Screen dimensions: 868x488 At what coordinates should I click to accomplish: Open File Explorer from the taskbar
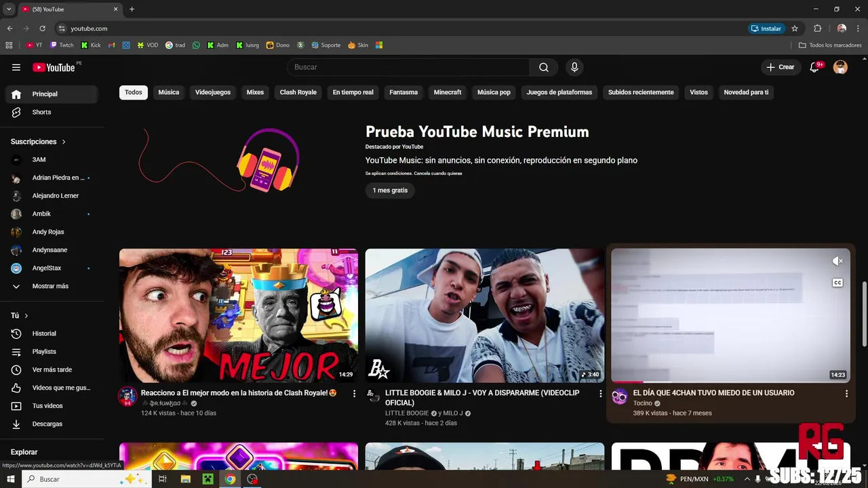click(x=186, y=479)
